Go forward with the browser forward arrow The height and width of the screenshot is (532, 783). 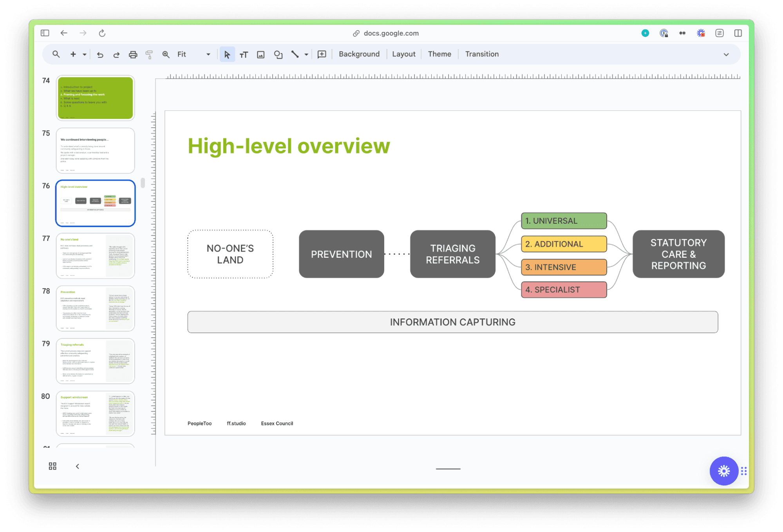tap(83, 33)
